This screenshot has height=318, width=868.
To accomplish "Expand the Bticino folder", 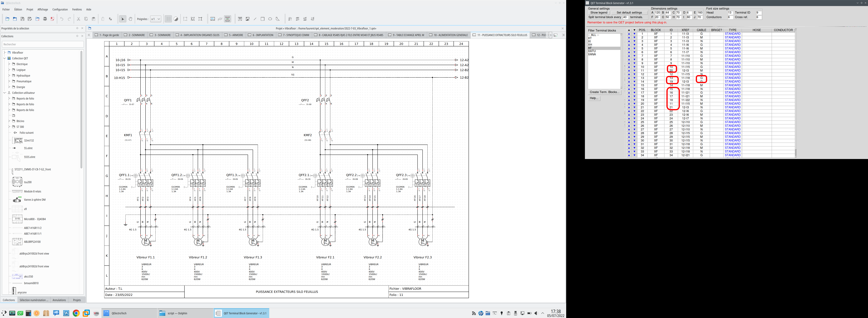I will pos(9,121).
